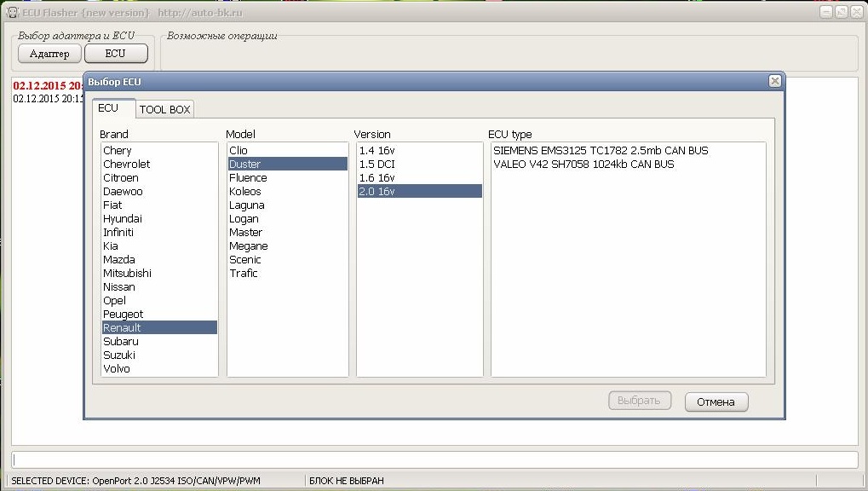This screenshot has height=491, width=868.
Task: Close the Выбор ECU dialog
Action: pyautogui.click(x=774, y=82)
